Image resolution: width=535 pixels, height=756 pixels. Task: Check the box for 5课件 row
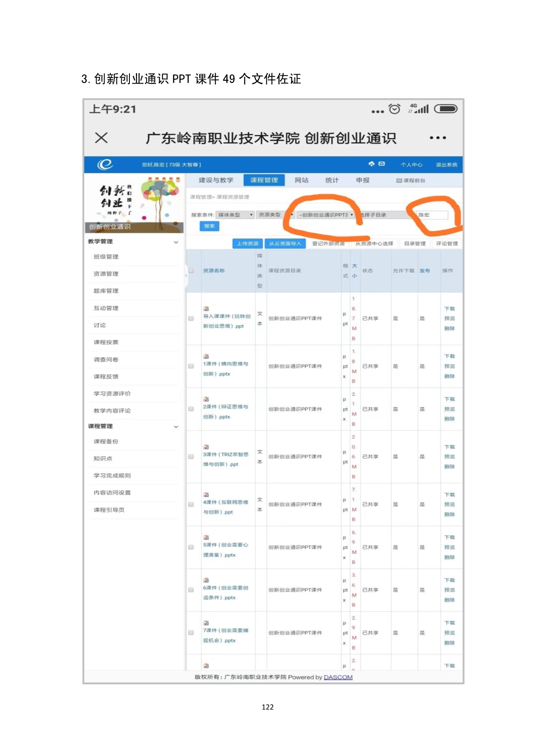pos(191,547)
